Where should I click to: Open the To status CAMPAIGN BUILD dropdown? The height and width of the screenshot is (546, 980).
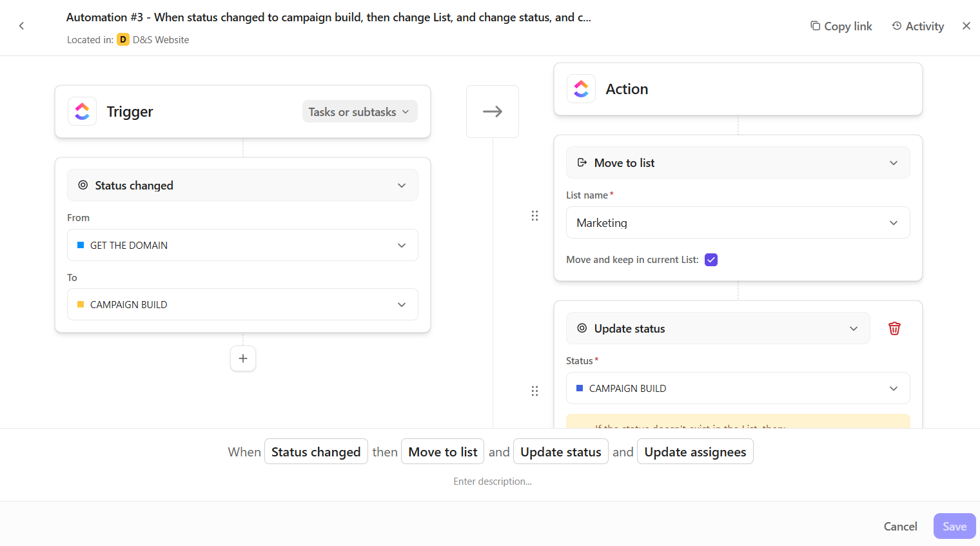(243, 304)
